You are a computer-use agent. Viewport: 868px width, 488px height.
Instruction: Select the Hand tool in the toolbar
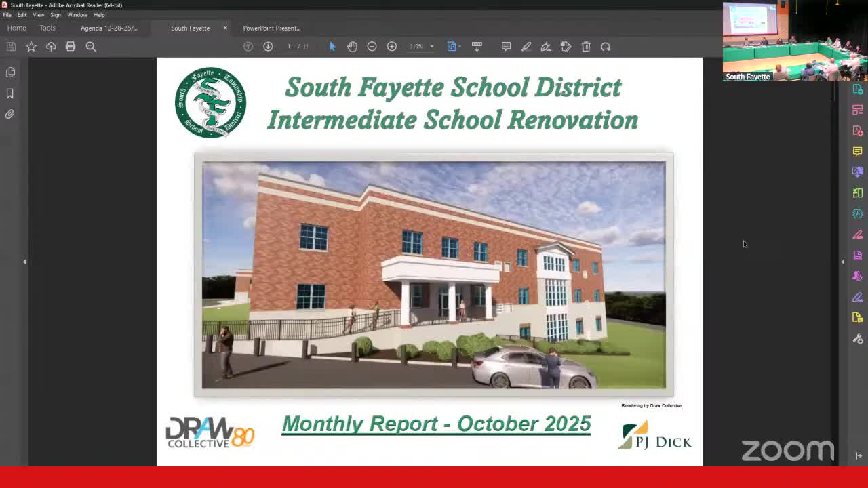[x=352, y=46]
